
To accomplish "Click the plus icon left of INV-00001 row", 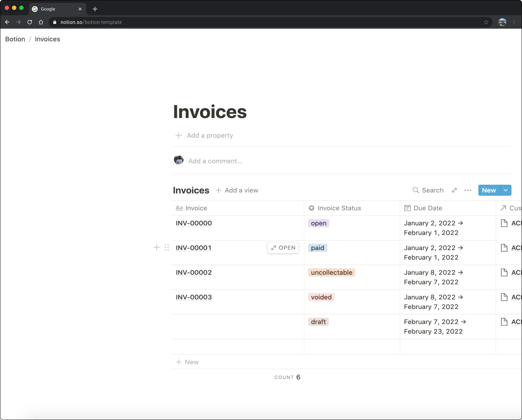I will 157,247.
